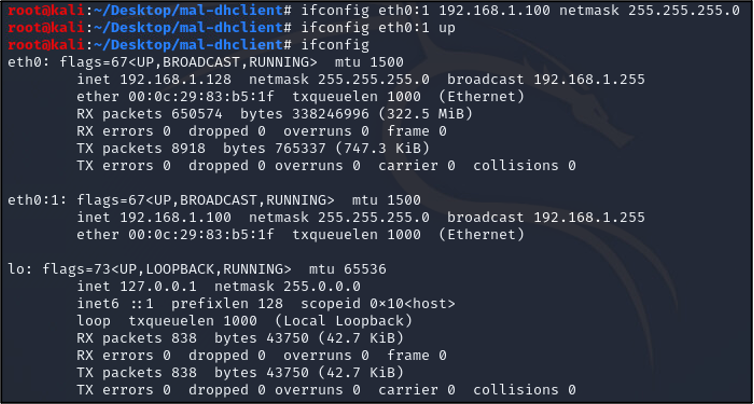The width and height of the screenshot is (754, 404).
Task: Click the eth0 MAC address 00:0c:29:83:b5:1f
Action: tap(201, 97)
